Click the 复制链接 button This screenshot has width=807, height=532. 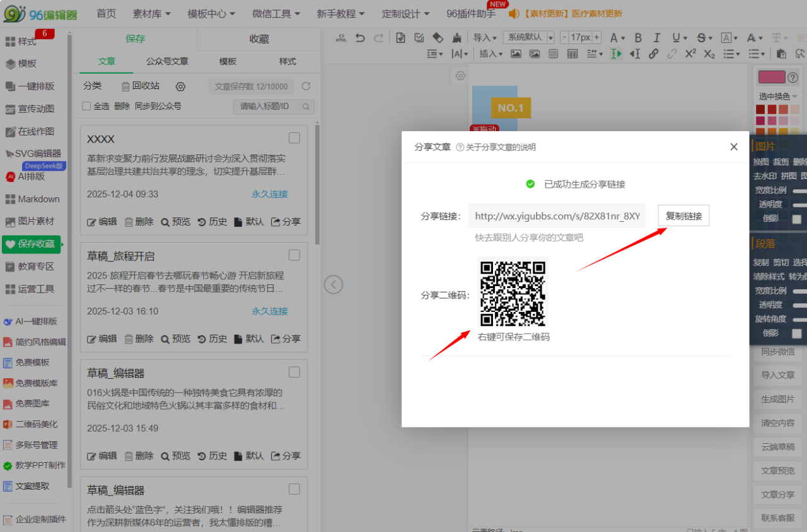[683, 216]
